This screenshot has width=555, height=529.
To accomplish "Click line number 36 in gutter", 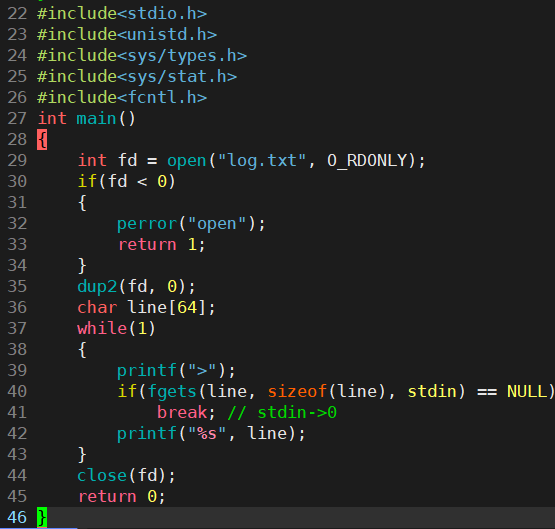I will pos(17,307).
